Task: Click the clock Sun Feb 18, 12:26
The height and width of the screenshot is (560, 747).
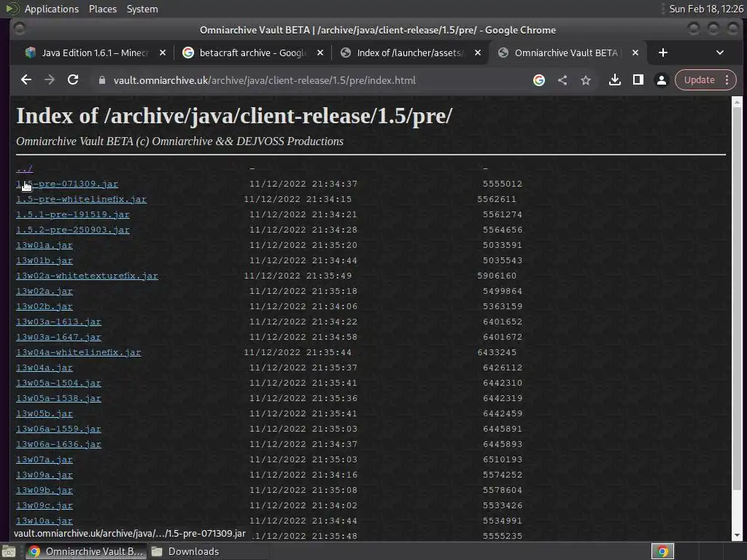Action: (x=706, y=9)
